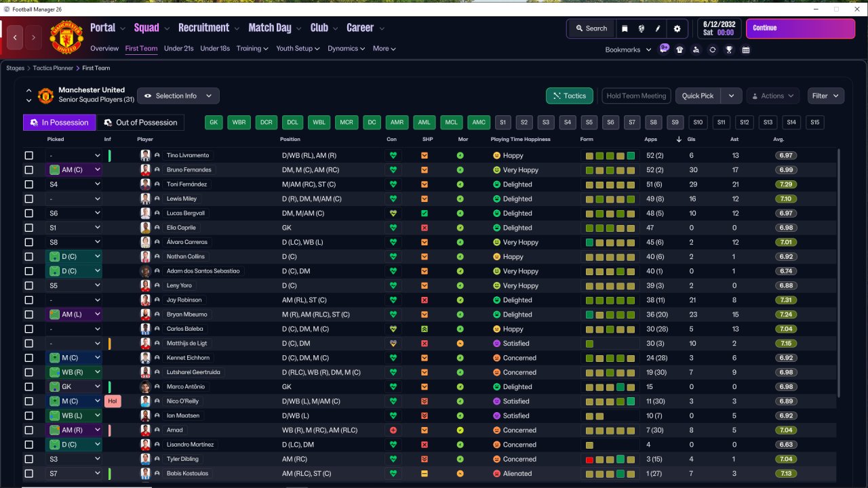Screen dimensions: 868x488
Task: Click Tino Livramento's form bar
Action: (x=610, y=156)
